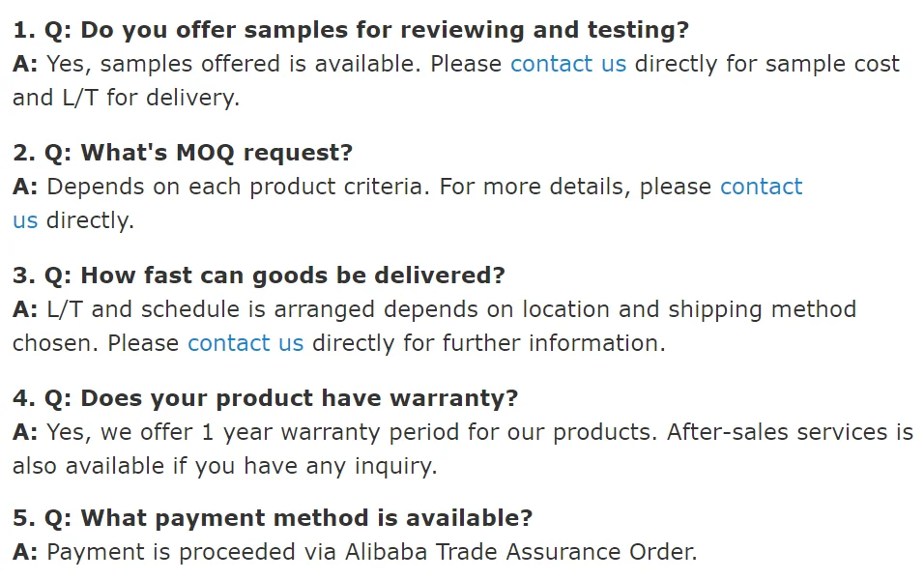The width and height of the screenshot is (924, 580).
Task: Click the 'if you have any inquiry' text
Action: coord(316,466)
